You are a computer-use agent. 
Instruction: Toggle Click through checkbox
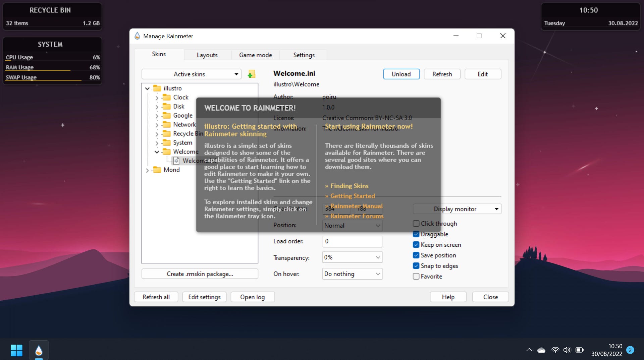pyautogui.click(x=416, y=224)
